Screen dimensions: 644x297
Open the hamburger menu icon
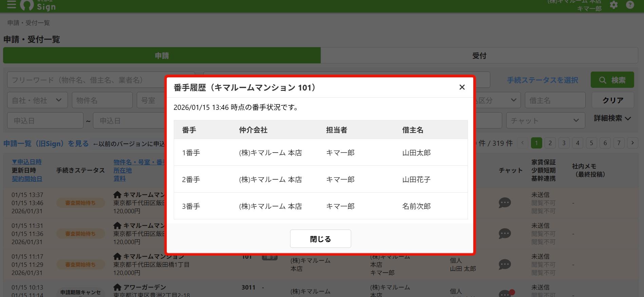point(11,4)
